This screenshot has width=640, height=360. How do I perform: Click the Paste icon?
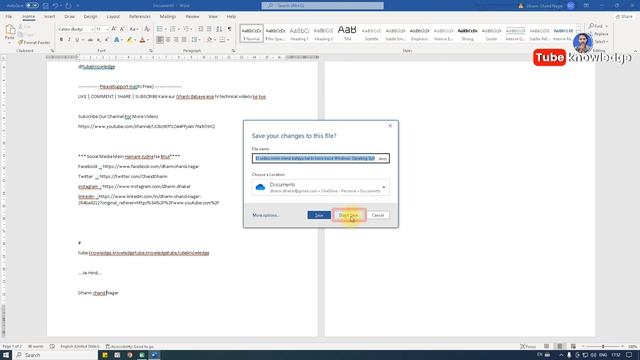point(9,30)
